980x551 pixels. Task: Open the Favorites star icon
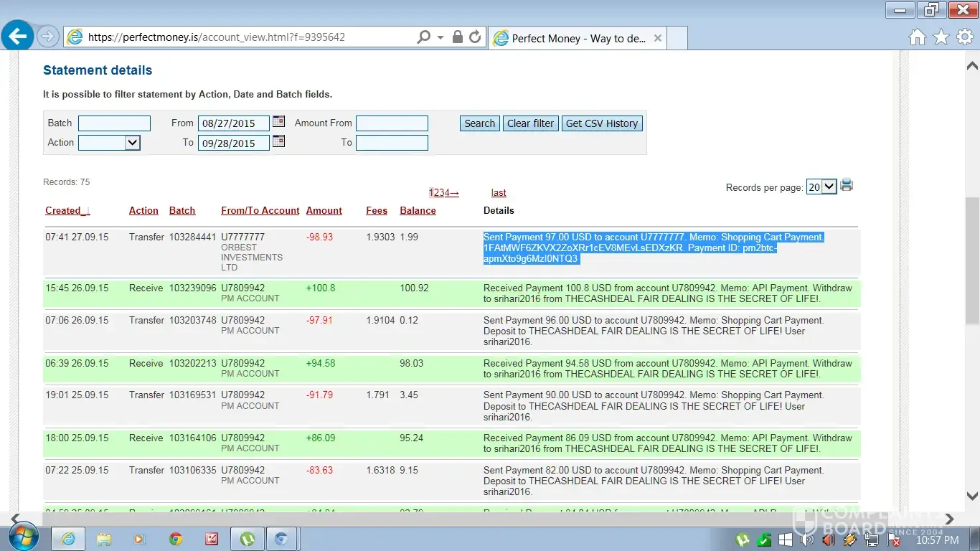[941, 37]
